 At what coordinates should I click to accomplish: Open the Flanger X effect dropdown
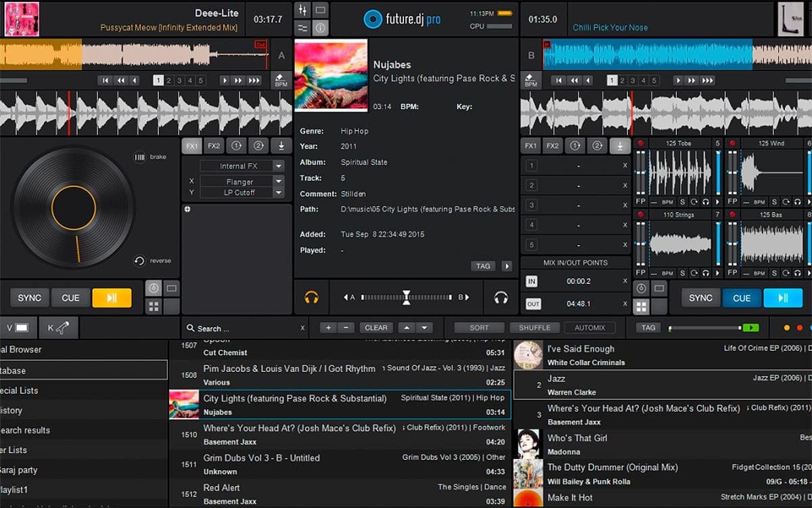[278, 182]
